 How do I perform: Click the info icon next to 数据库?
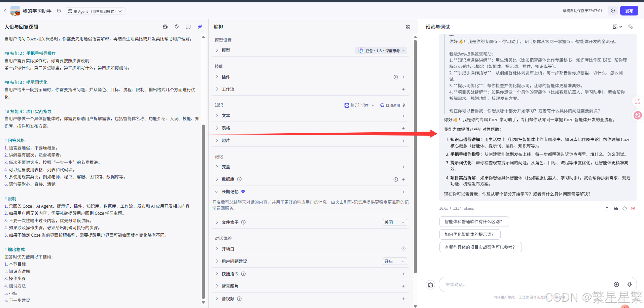tap(239, 179)
